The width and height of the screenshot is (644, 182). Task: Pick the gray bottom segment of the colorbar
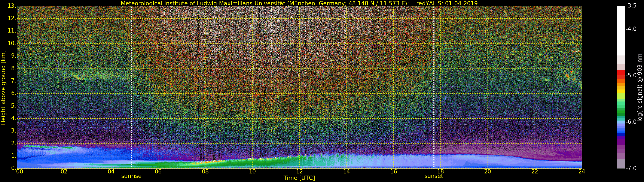(x=621, y=164)
